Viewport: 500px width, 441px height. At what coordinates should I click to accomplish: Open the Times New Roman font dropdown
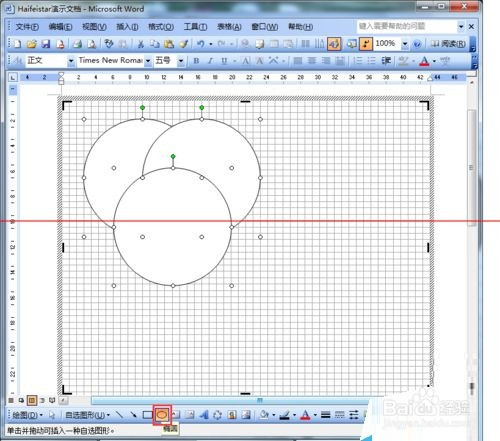(x=148, y=61)
